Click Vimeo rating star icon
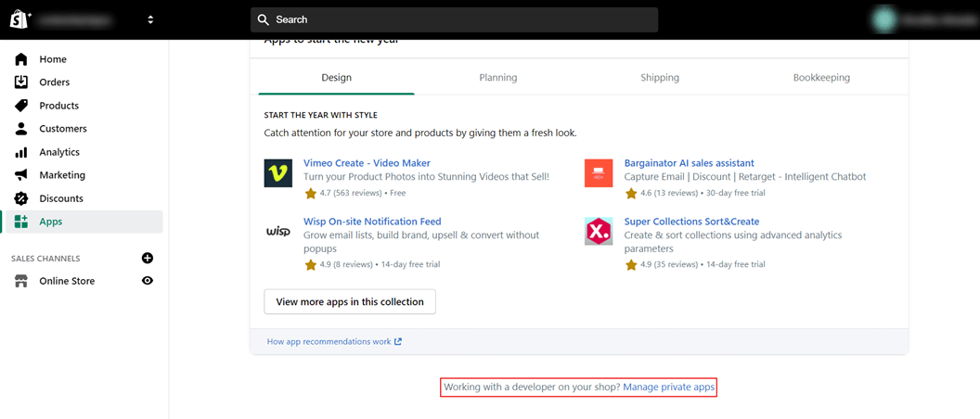 click(311, 194)
